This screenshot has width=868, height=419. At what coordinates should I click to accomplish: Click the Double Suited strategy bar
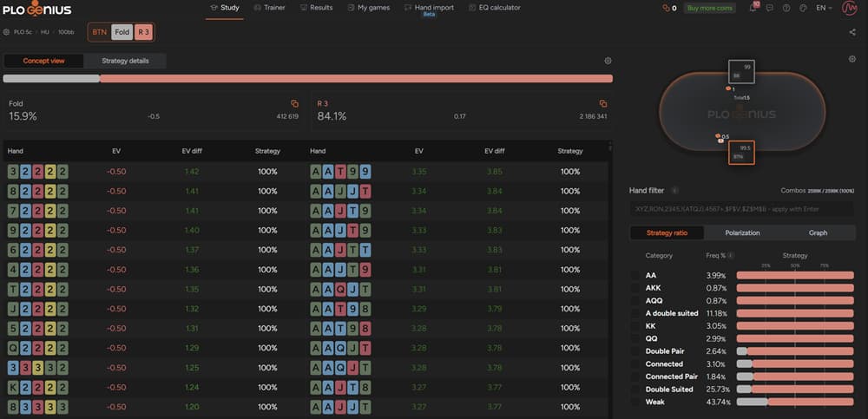(x=795, y=390)
